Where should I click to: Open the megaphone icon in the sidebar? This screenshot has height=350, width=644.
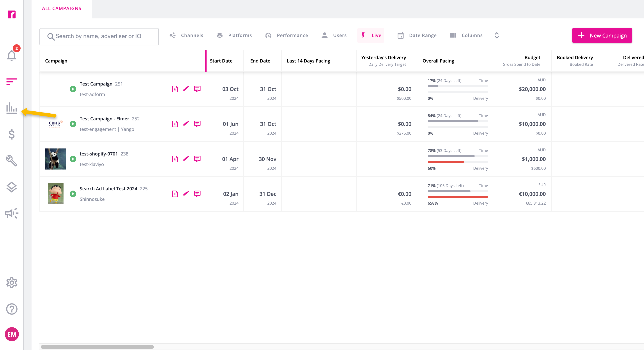[11, 213]
